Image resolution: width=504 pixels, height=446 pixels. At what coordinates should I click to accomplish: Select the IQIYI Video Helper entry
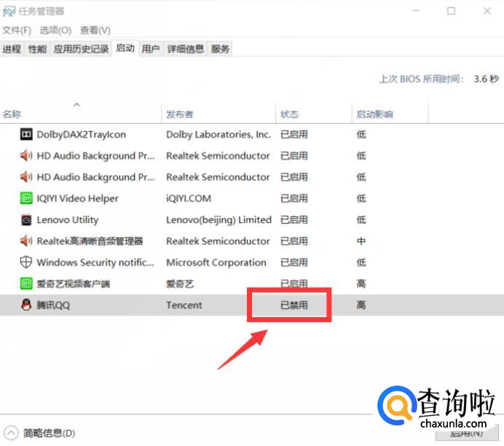coord(77,198)
